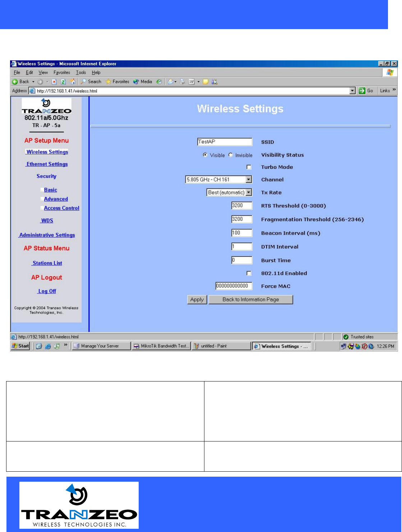
Task: Open the Favorites menu
Action: tap(62, 73)
